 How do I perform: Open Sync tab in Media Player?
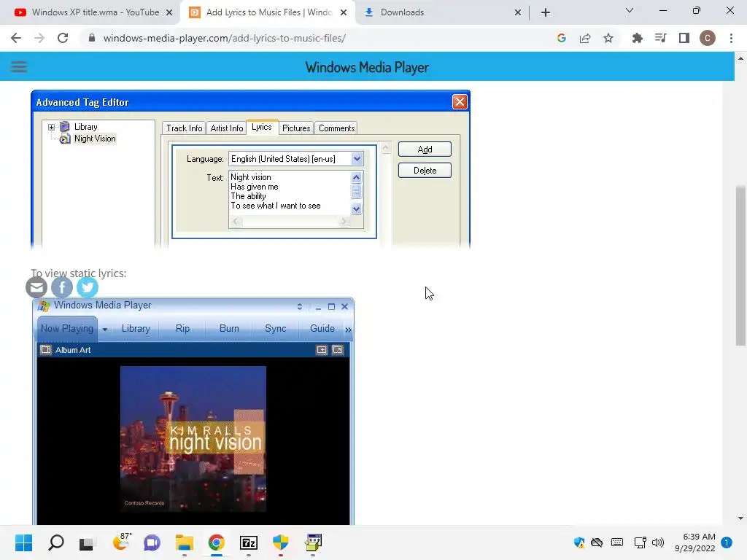[x=275, y=329]
